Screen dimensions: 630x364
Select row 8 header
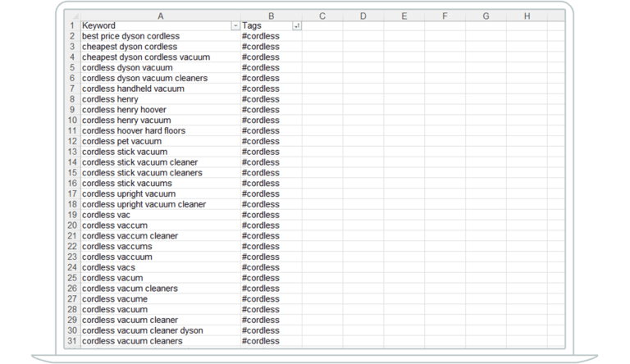(x=72, y=99)
